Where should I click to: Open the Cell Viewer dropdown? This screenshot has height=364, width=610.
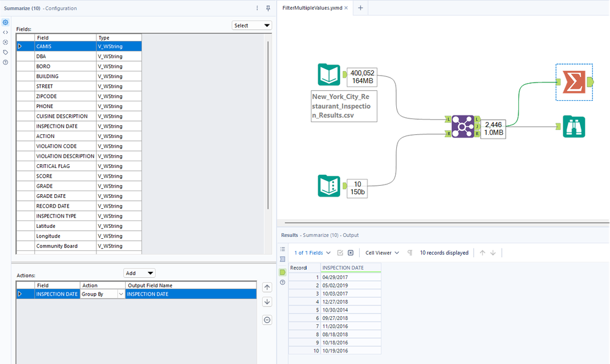click(x=382, y=253)
